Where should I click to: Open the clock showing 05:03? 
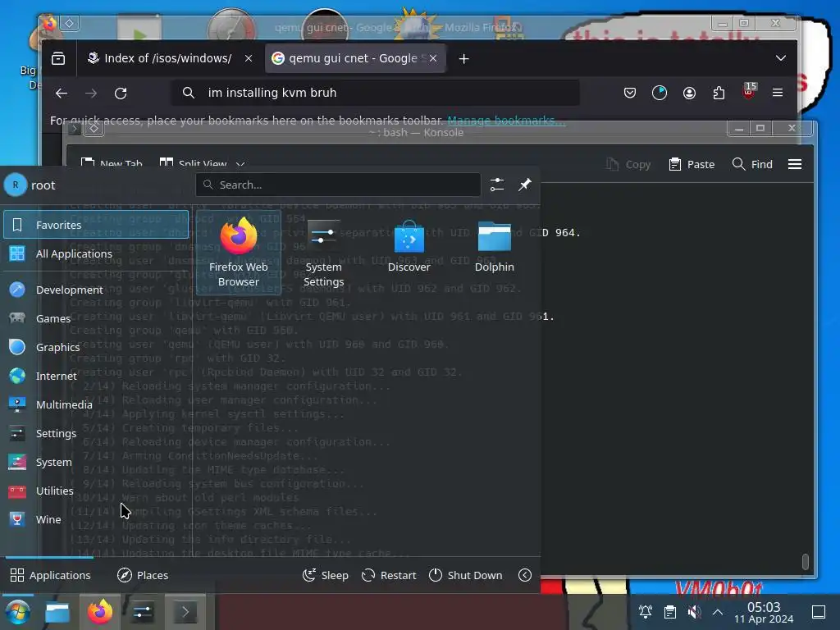[764, 612]
